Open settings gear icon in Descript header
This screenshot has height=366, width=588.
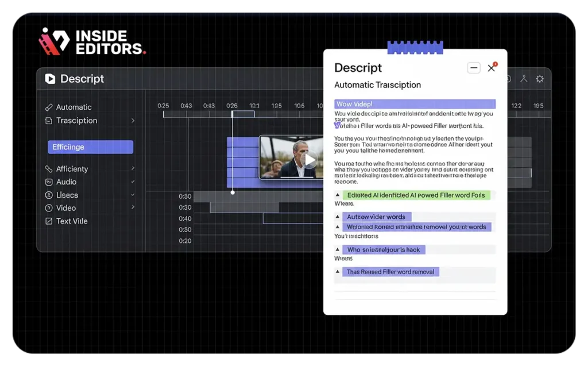tap(540, 79)
